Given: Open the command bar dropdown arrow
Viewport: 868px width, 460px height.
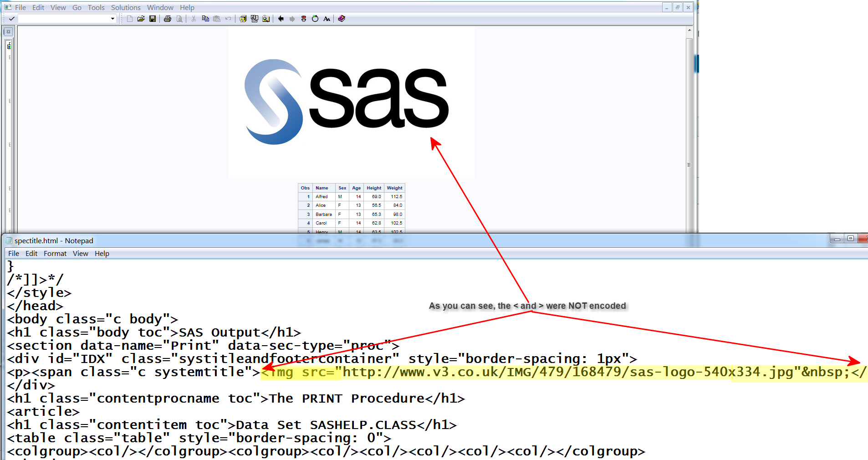Looking at the screenshot, I should (112, 19).
